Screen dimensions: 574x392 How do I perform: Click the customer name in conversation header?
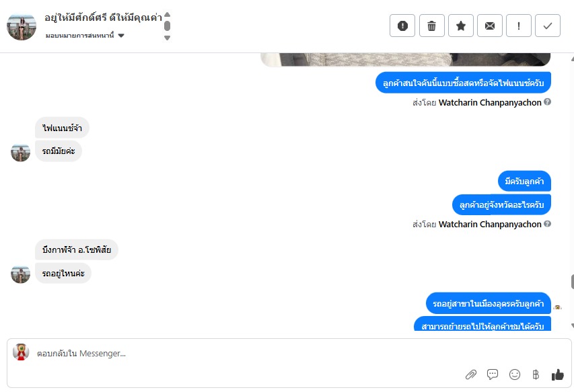(103, 17)
